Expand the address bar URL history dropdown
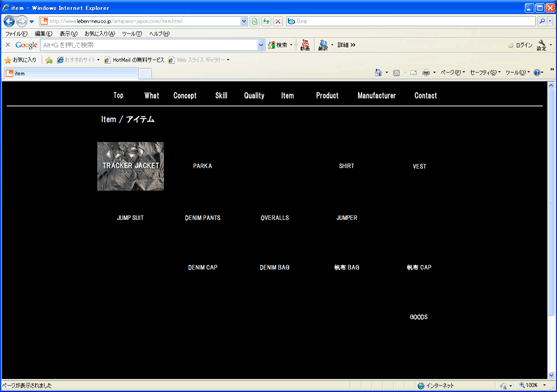This screenshot has width=557, height=392. coord(244,21)
